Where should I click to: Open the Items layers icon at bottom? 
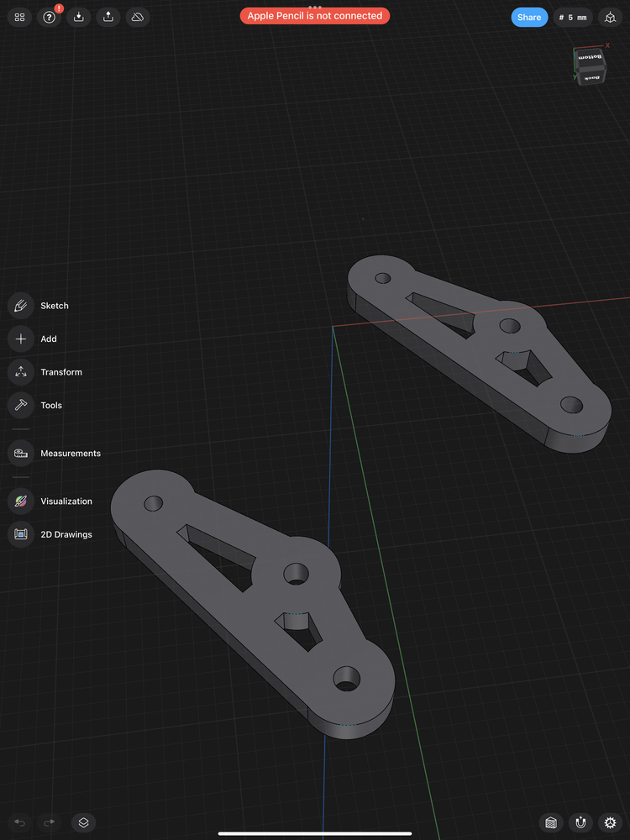coord(83,823)
